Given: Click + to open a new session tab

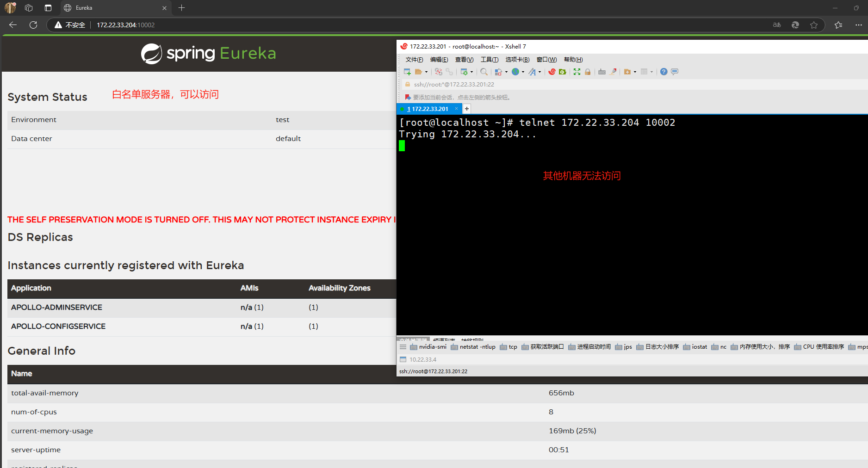Looking at the screenshot, I should [466, 108].
